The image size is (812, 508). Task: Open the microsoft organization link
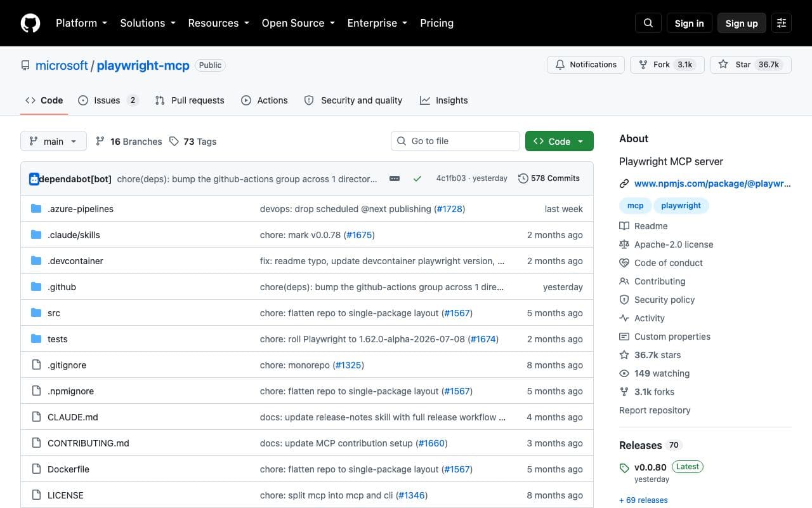[x=62, y=65]
